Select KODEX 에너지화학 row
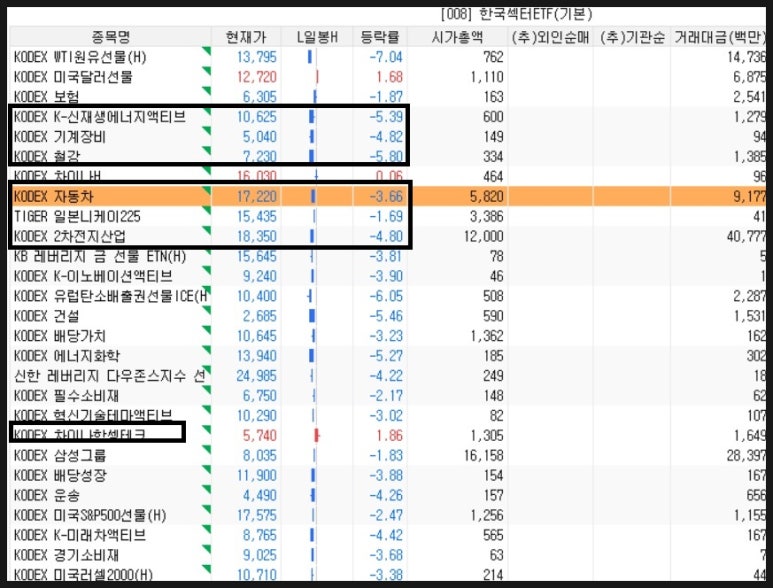 coord(387,356)
